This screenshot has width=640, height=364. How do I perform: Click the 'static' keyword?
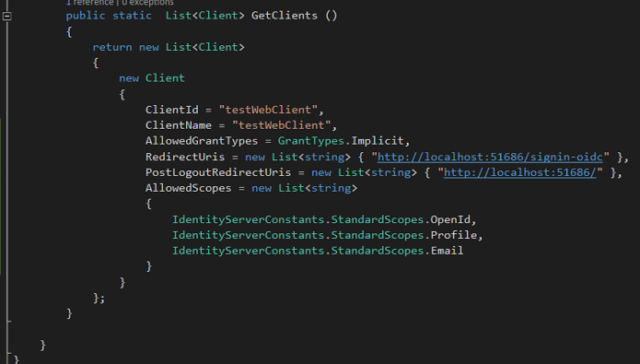[x=132, y=16]
